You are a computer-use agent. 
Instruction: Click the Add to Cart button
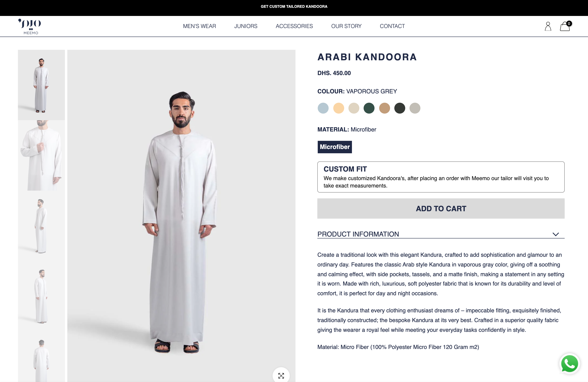[441, 209]
